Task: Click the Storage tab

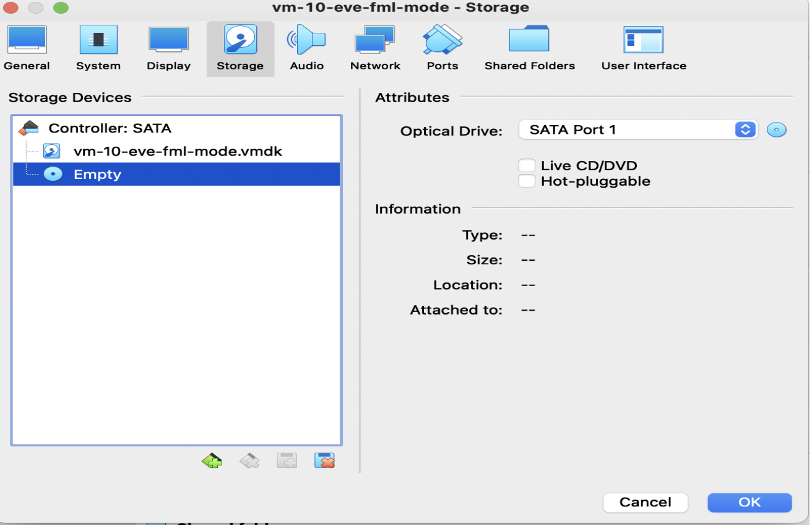Action: (x=240, y=48)
